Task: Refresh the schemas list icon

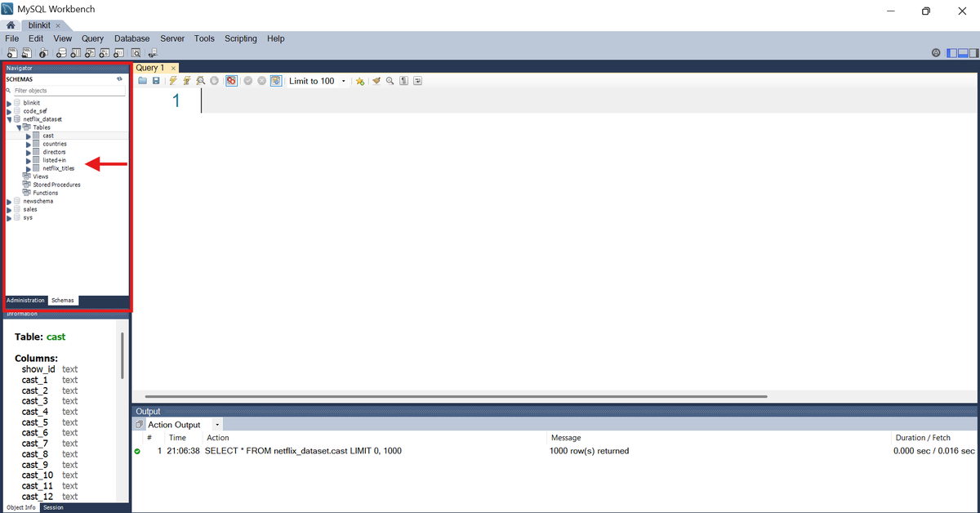Action: click(119, 79)
